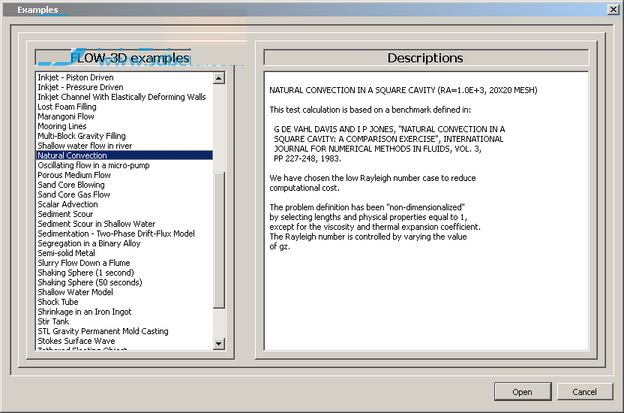Viewport: 624px width, 413px height.
Task: Click the NATURAL CONVECTION IN A SQUARE CAVITY title line
Action: tap(403, 90)
